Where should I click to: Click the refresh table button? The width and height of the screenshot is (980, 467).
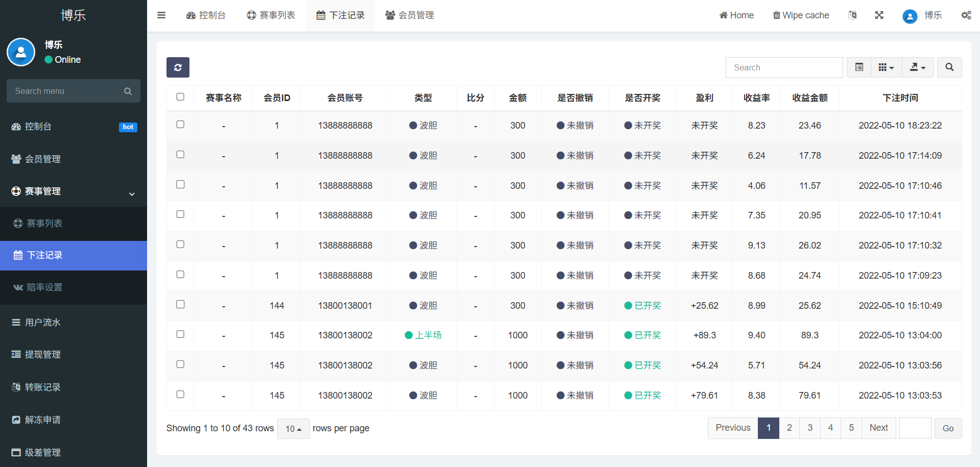(178, 67)
